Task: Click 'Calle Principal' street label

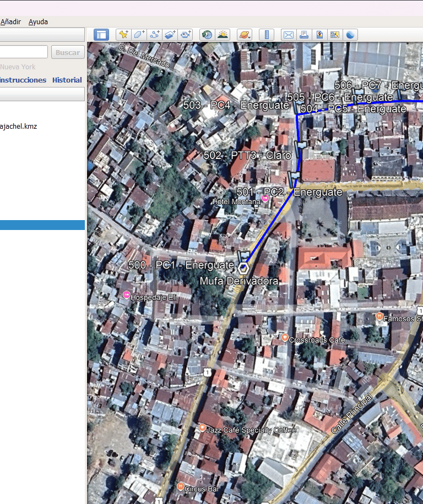Action: [351, 414]
